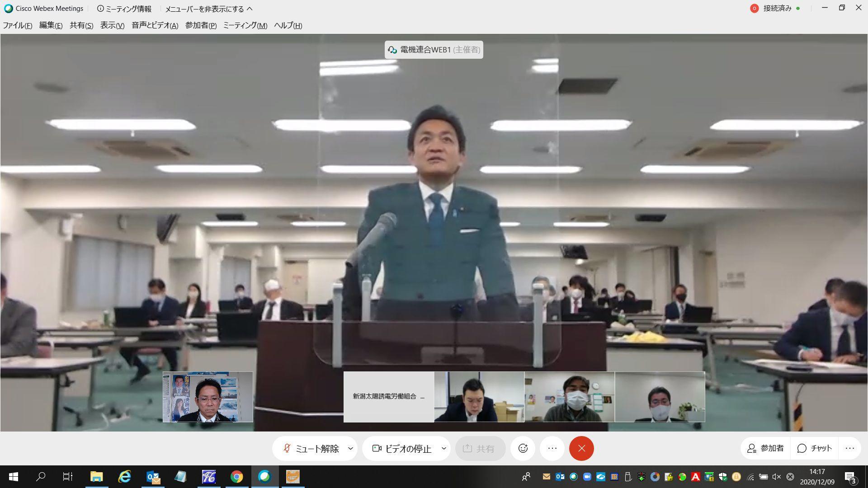Toggle ミュート解除 to unmute the microphone

tap(311, 448)
